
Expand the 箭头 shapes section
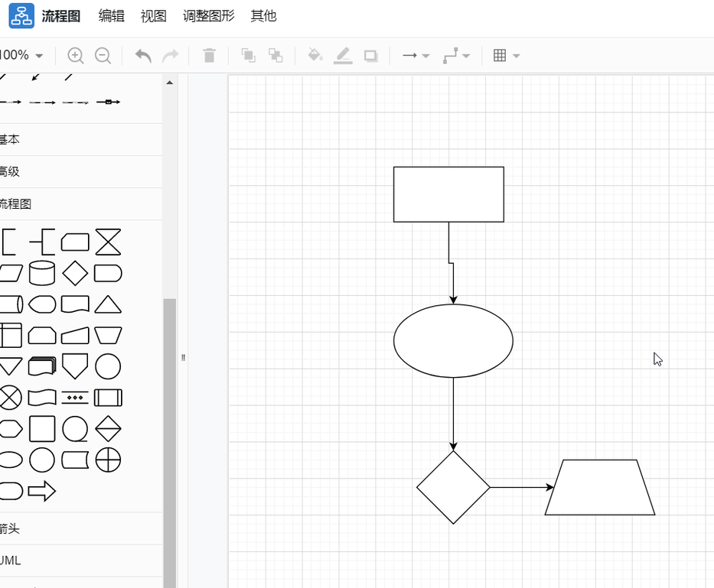81,528
